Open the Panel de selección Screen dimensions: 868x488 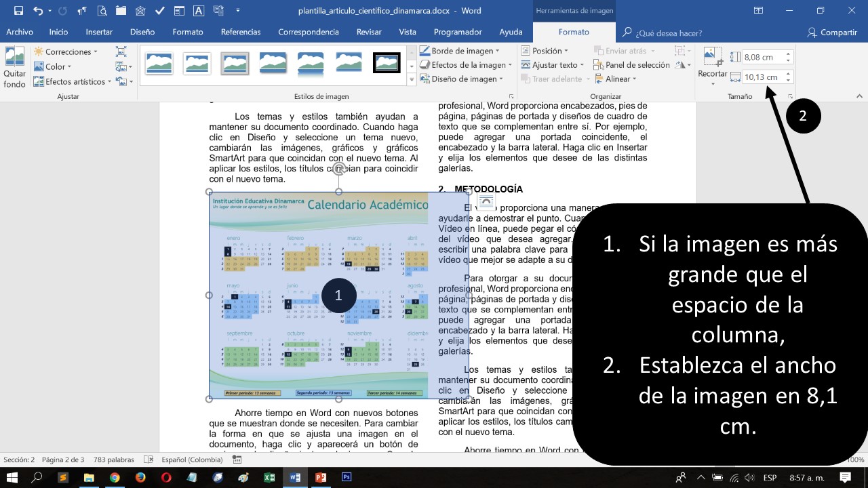[631, 65]
